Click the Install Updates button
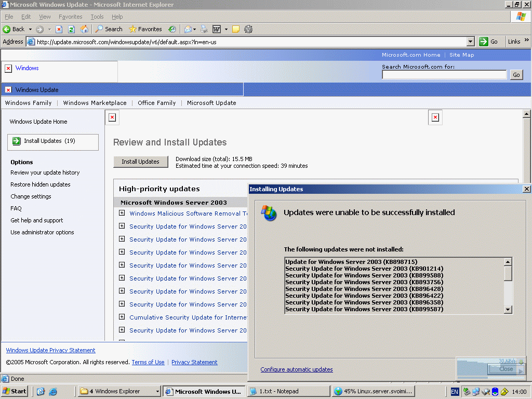Viewport: 532px width, 399px height. click(140, 162)
